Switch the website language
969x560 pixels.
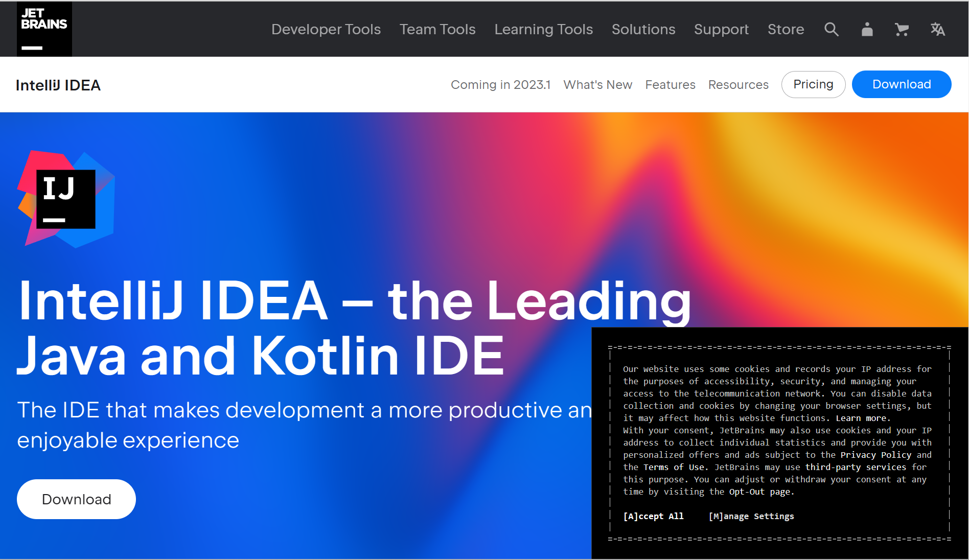pyautogui.click(x=938, y=29)
